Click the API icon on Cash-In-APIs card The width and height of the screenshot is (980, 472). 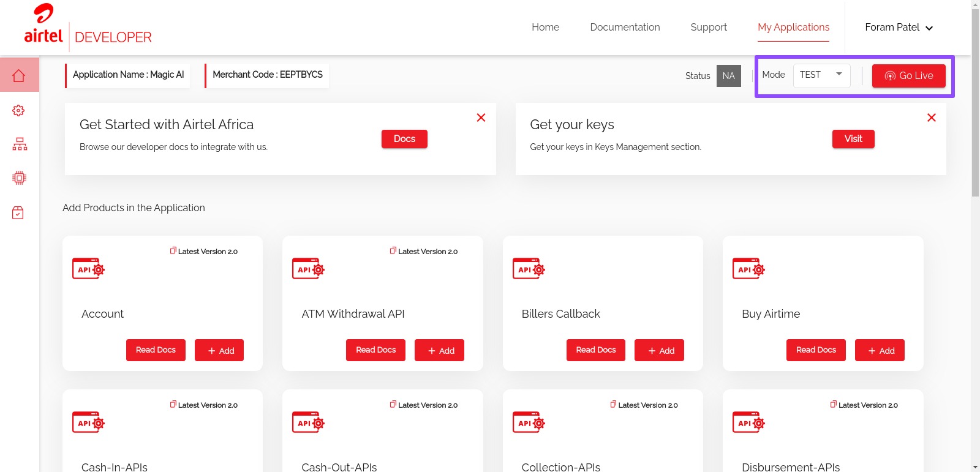pyautogui.click(x=88, y=422)
